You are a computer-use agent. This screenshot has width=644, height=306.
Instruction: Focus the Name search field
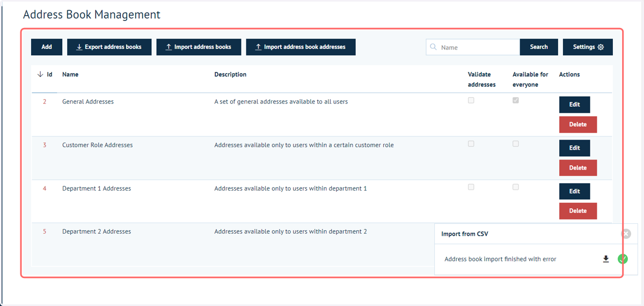[x=473, y=47]
